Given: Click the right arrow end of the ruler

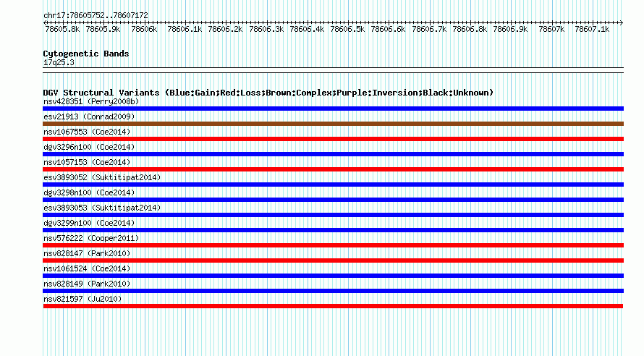Looking at the screenshot, I should 622,22.
